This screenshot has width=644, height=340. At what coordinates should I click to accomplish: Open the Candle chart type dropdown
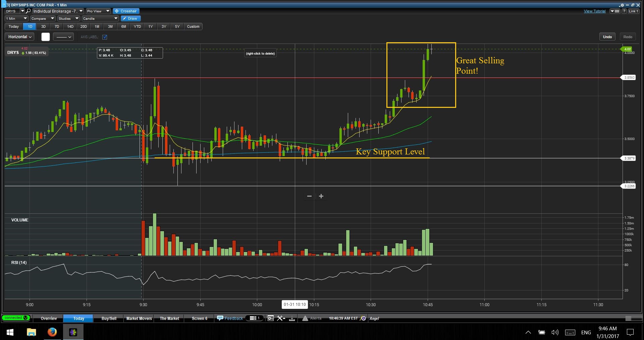click(x=100, y=18)
